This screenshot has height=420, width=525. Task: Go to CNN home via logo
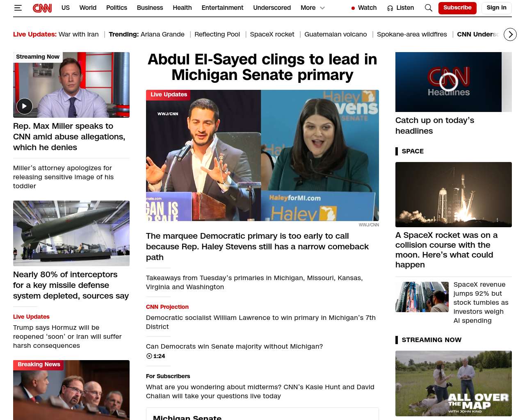[42, 8]
